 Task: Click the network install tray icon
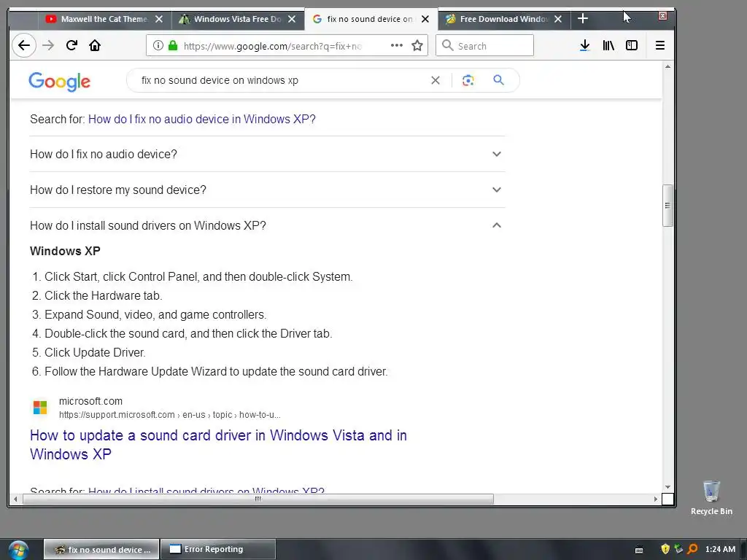(678, 549)
